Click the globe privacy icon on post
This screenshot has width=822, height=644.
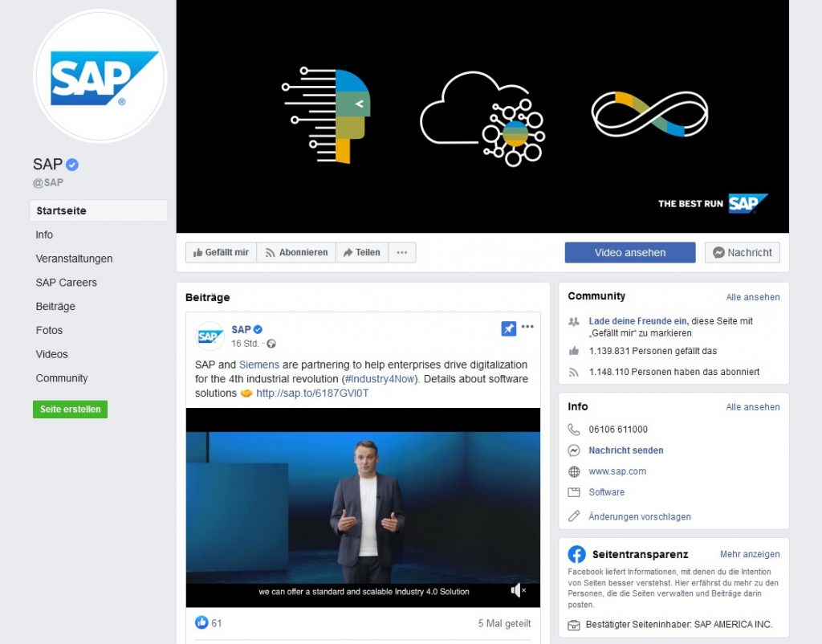(x=271, y=344)
